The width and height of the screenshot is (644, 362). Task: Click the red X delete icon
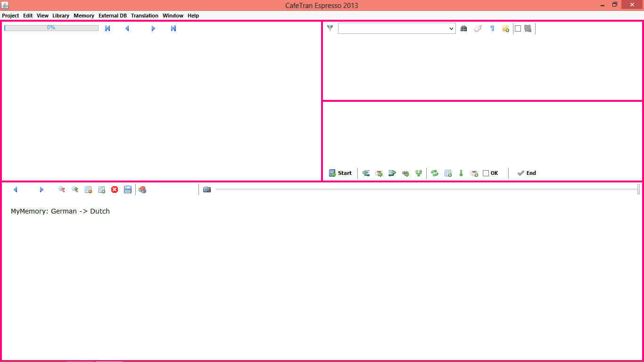[x=115, y=189]
